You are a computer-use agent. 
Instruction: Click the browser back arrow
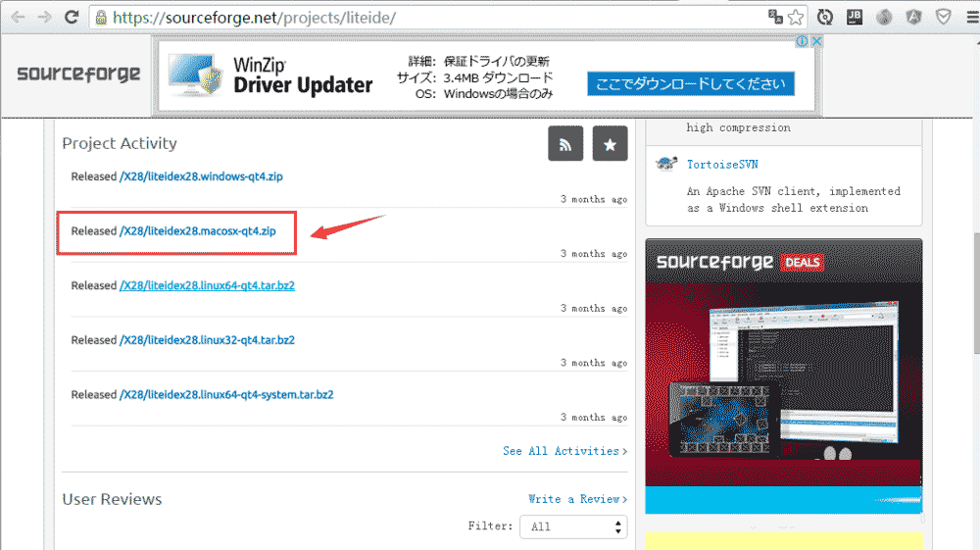click(x=18, y=17)
